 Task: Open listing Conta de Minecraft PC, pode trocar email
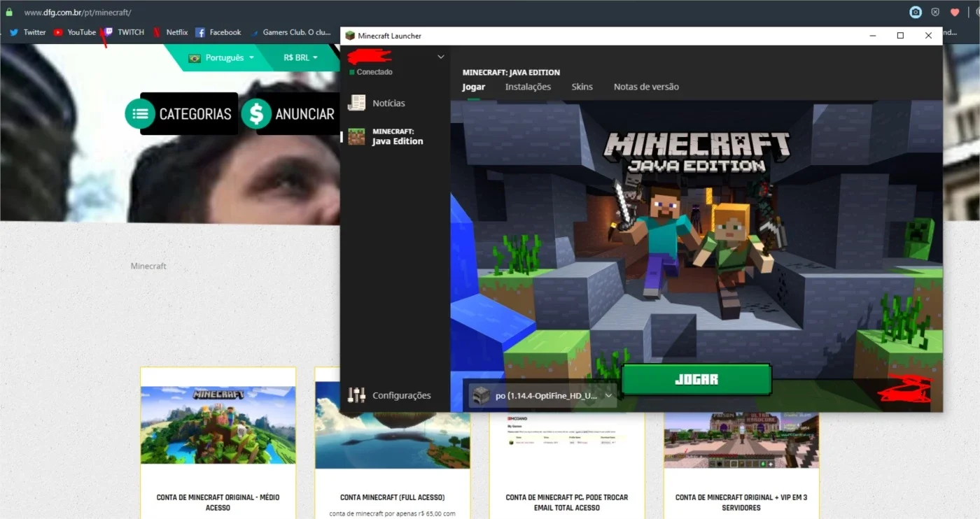[567, 502]
